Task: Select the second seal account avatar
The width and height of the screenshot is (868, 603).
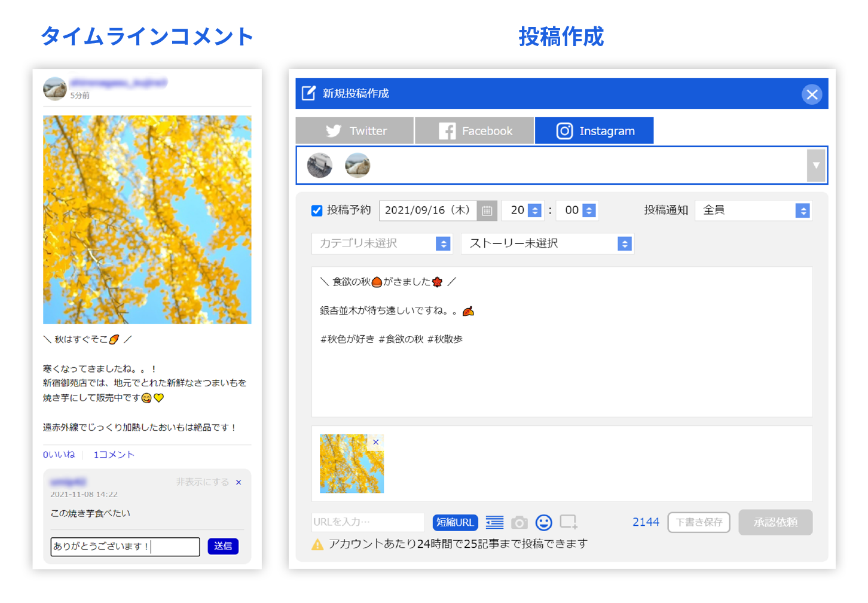Action: tap(357, 165)
